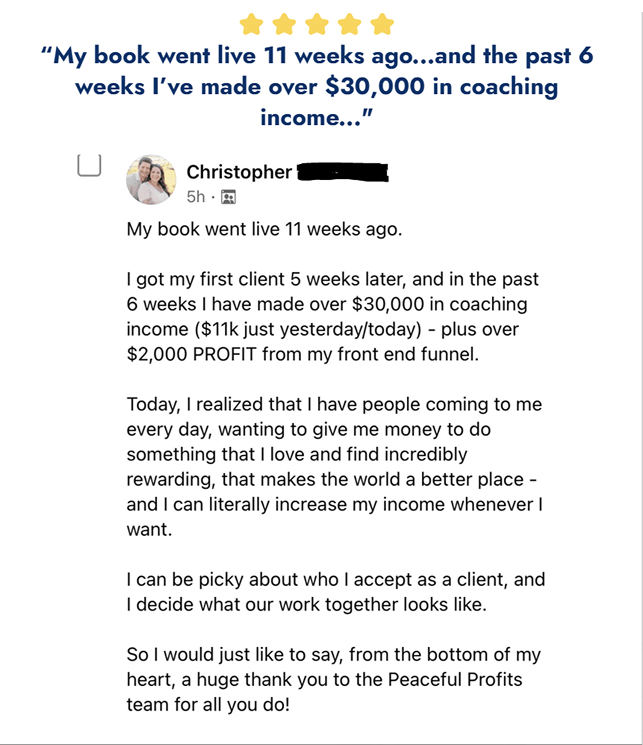Select the last star of the rating
Viewport: 643px width, 745px height.
pos(383,24)
